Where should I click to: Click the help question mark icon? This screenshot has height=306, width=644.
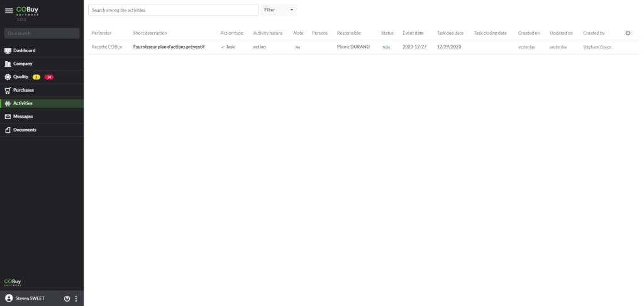[x=67, y=298]
